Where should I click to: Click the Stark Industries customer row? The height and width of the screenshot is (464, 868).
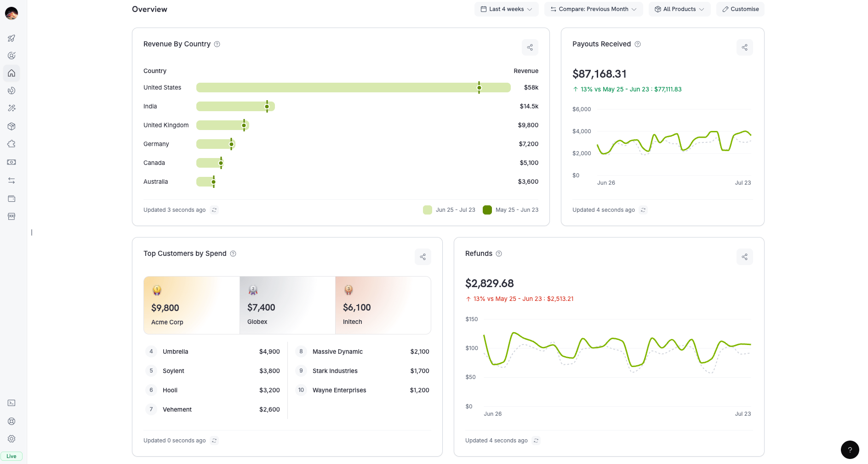point(362,371)
